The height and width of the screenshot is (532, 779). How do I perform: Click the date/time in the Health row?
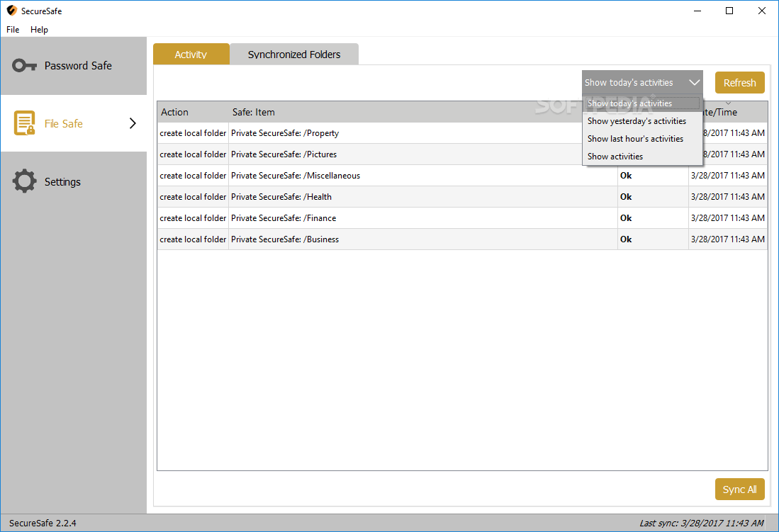coord(728,197)
